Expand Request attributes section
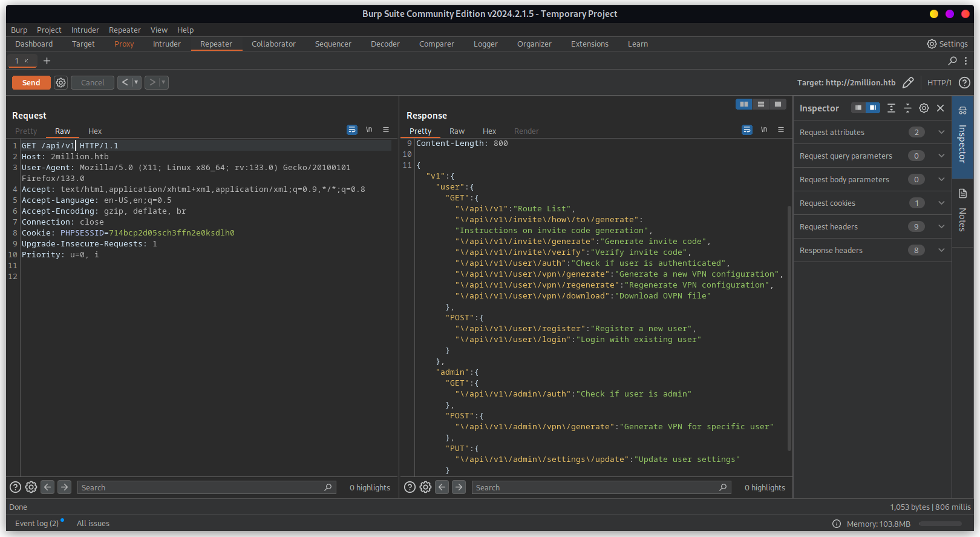 [872, 132]
